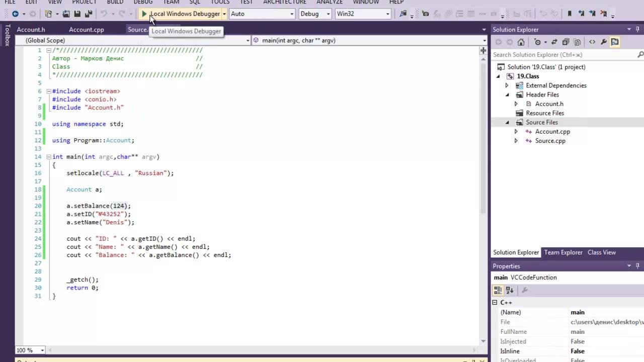Click the Undo arrow icon
The image size is (644, 362).
pyautogui.click(x=104, y=14)
